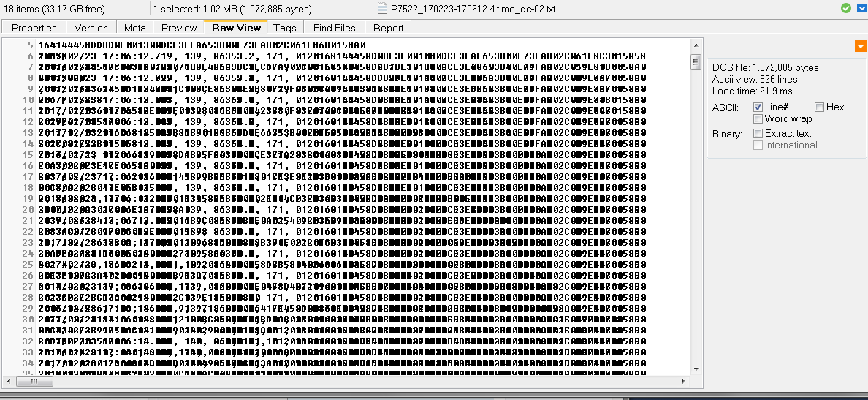Click the horizontal scrollbar right arrow
Viewport: 868px width, 400px height.
point(685,381)
